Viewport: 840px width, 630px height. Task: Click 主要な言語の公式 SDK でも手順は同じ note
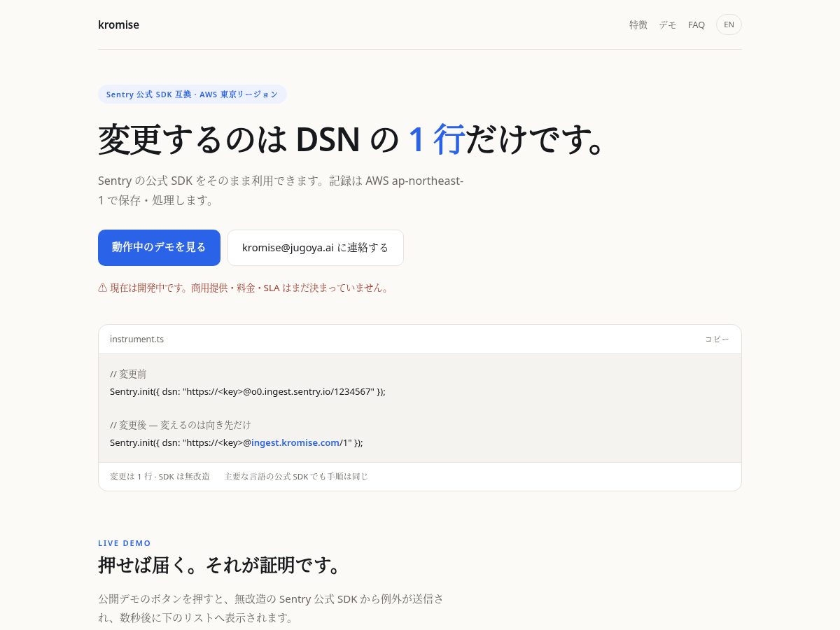click(x=296, y=477)
